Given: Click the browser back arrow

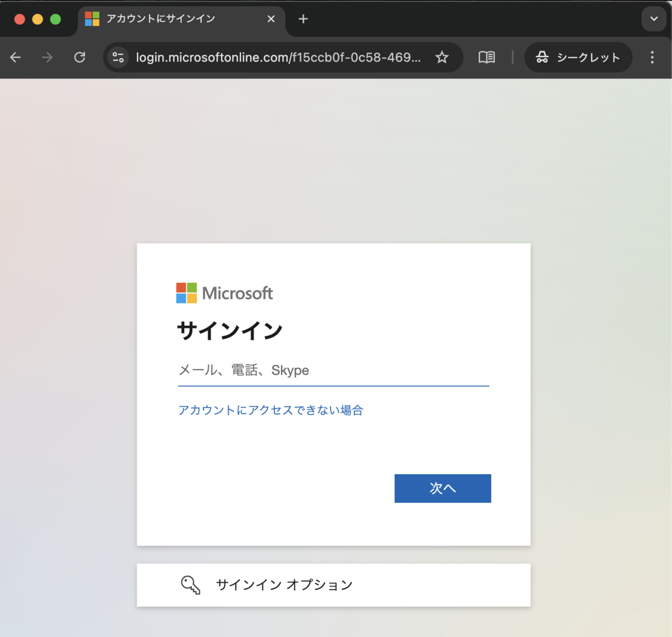Looking at the screenshot, I should coord(16,57).
